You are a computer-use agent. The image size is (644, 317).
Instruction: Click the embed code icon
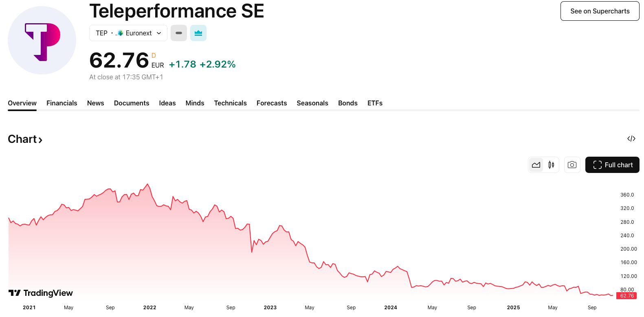pyautogui.click(x=631, y=139)
